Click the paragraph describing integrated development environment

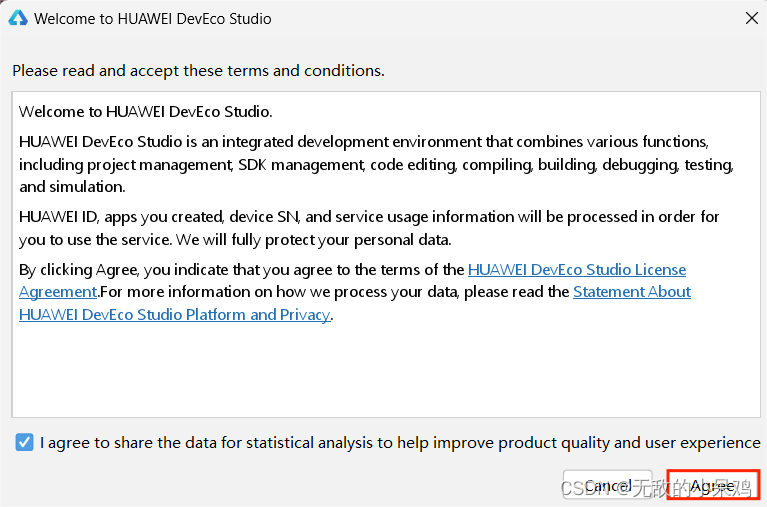376,164
